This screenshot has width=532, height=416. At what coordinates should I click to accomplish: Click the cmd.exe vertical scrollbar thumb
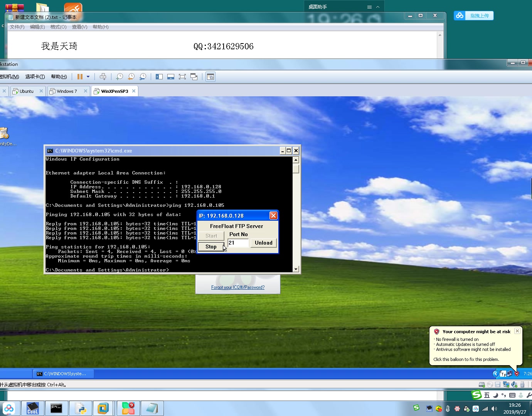[296, 168]
